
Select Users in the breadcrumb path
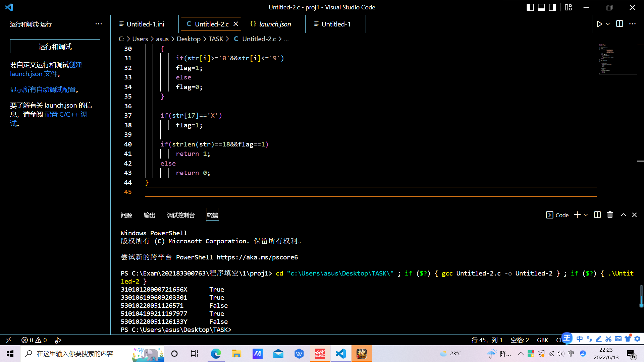click(x=140, y=39)
